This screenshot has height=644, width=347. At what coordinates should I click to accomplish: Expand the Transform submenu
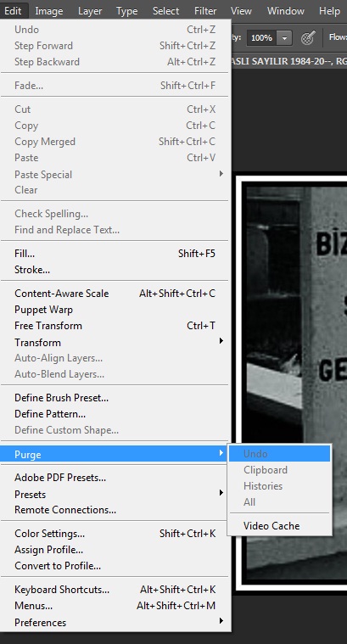(115, 342)
